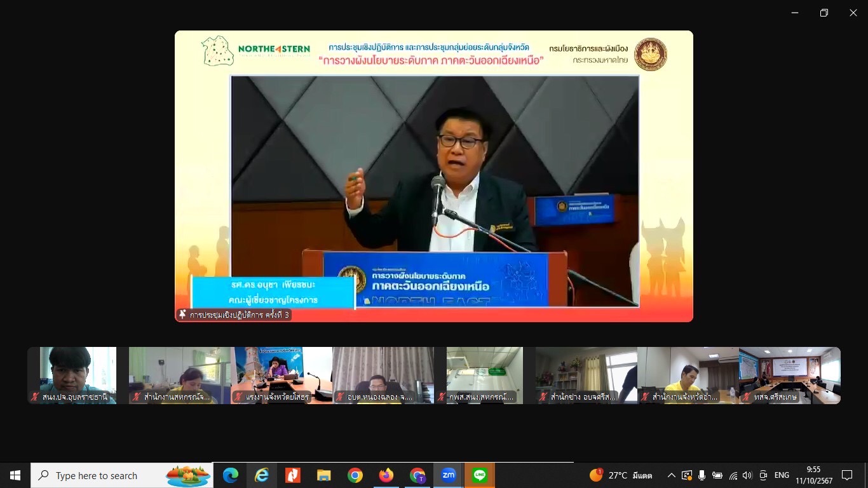Click muted mic icon on สำนักงานสหกรณ์จ... tile
The height and width of the screenshot is (488, 868).
pos(137,397)
